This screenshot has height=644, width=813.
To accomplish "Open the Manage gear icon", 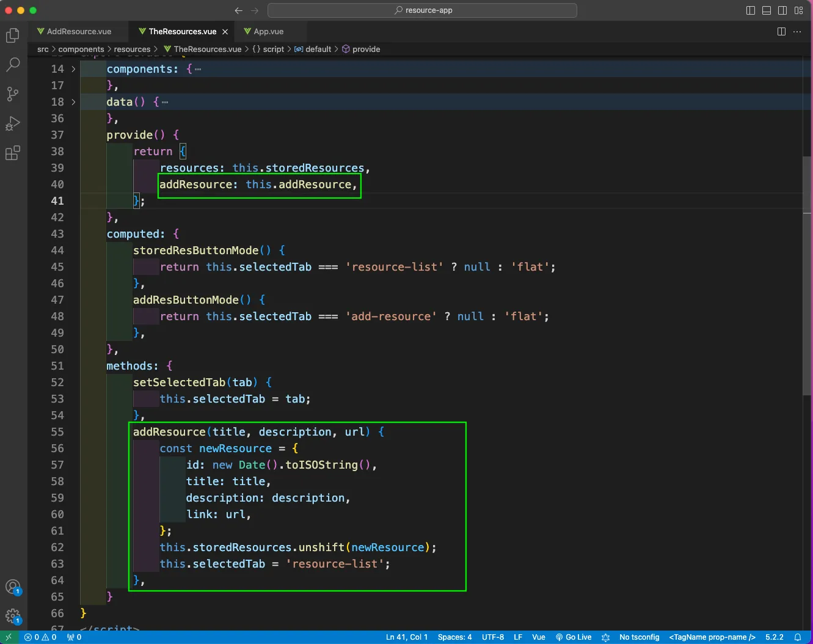I will click(13, 616).
